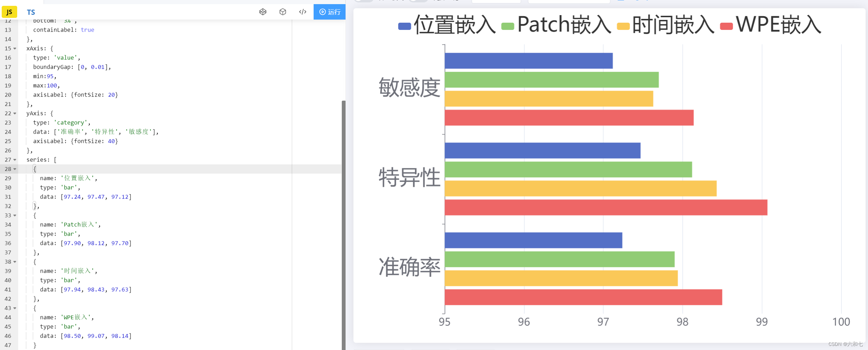Collapse the yAxis block at line 22
Viewport: 868px width, 350px height.
click(15, 113)
